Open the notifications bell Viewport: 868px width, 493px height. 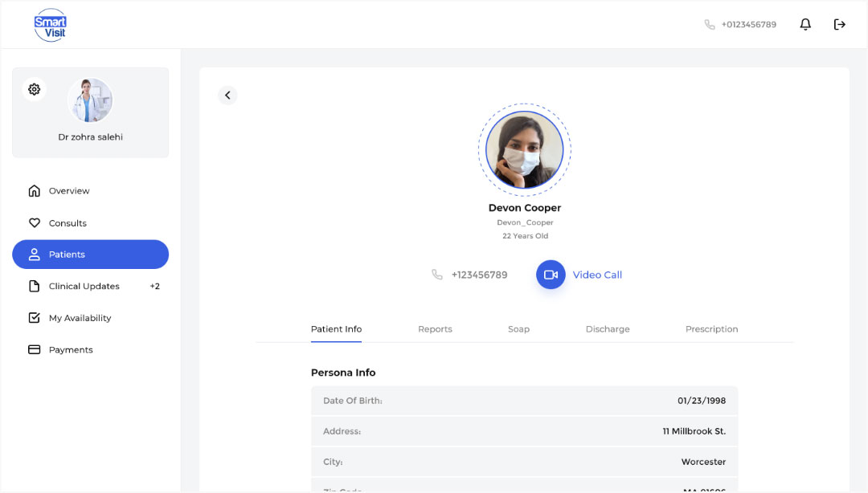(805, 25)
